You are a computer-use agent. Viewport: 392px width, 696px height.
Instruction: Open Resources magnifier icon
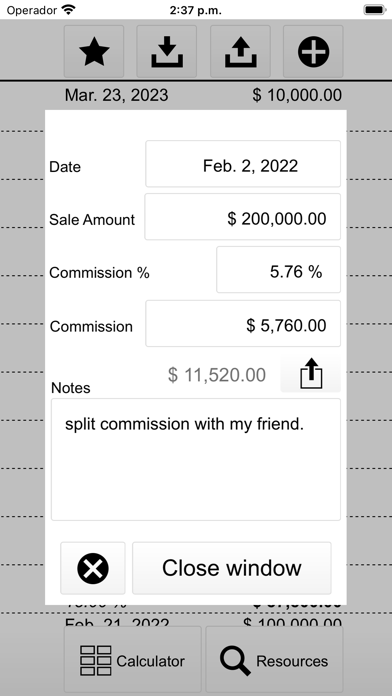click(x=235, y=661)
